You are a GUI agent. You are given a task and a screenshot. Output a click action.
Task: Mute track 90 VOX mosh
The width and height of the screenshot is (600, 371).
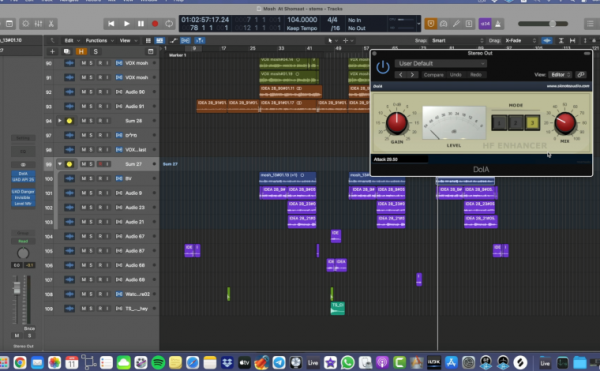tap(83, 63)
